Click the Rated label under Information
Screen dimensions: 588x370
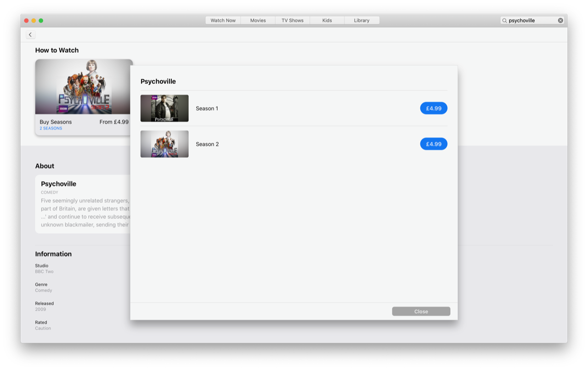[41, 322]
